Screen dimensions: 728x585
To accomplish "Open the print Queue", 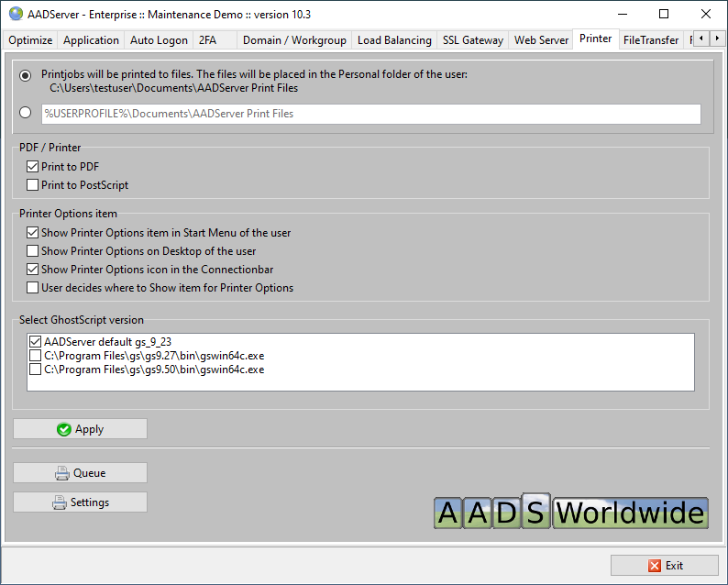I will [80, 473].
